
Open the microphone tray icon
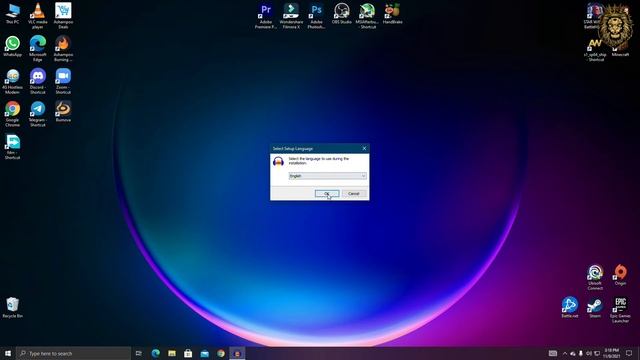point(581,353)
